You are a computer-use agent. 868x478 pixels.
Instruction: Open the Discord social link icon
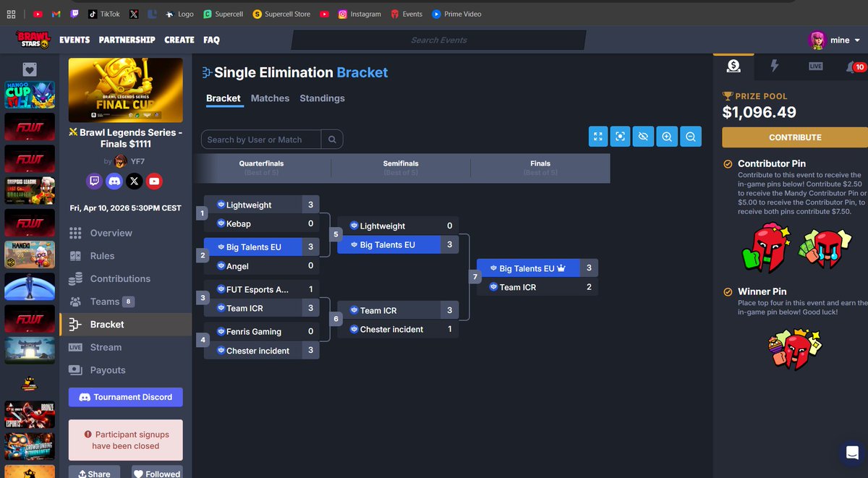pos(114,181)
